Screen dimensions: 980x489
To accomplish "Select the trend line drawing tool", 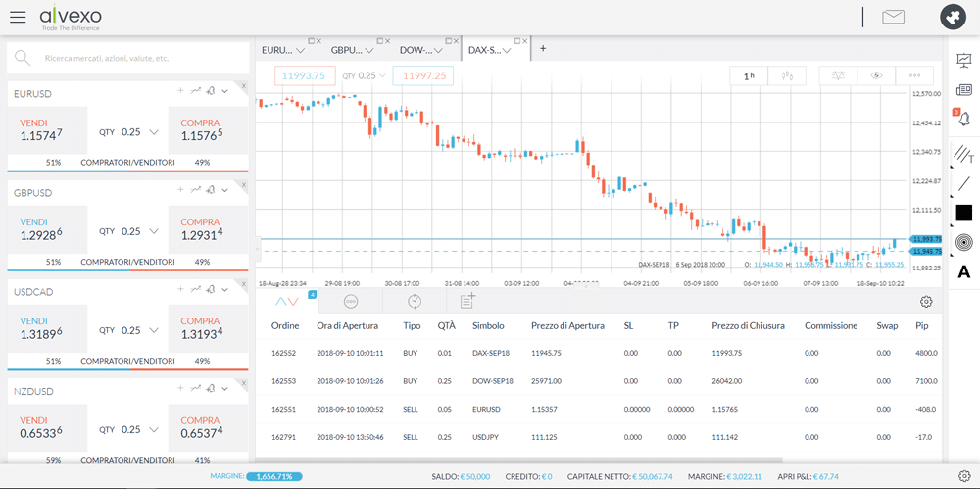I will coord(963,184).
